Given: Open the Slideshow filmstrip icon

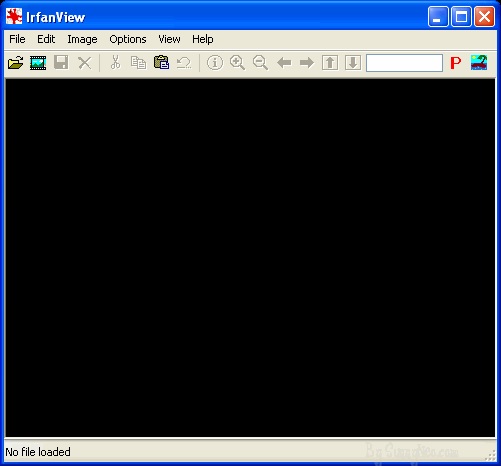Looking at the screenshot, I should click(38, 63).
